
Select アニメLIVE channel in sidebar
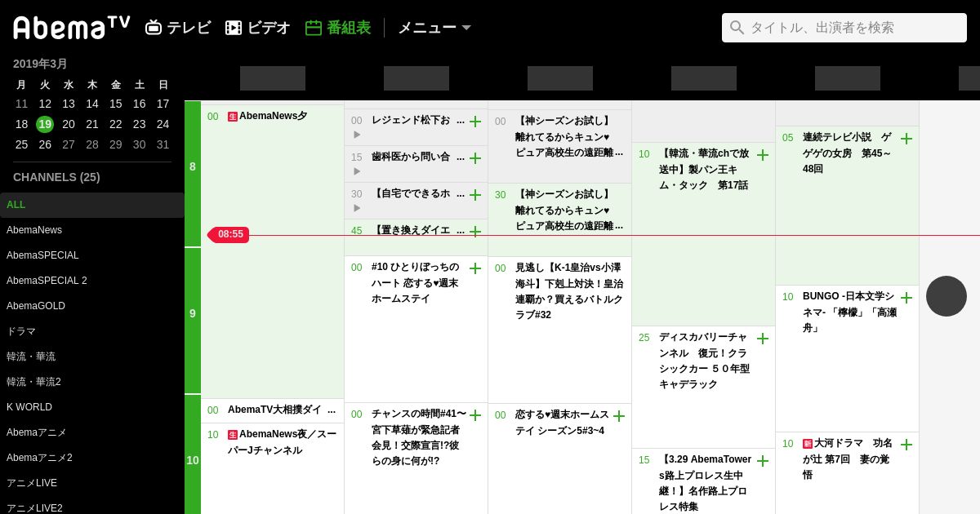91,483
